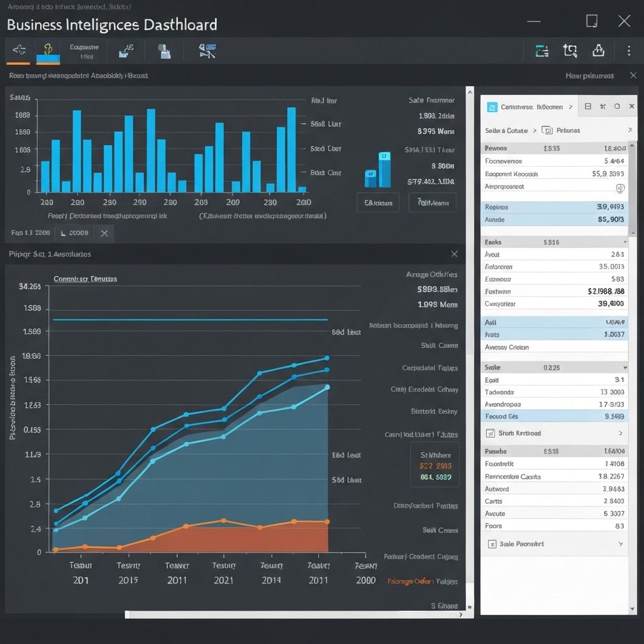Toggle the pin icon on the side panel header

[x=602, y=106]
